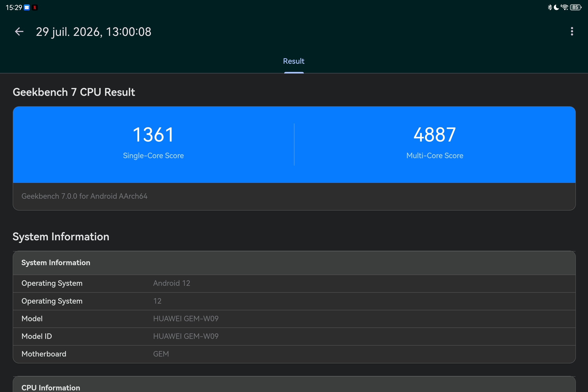The width and height of the screenshot is (588, 392).
Task: Select the Result tab
Action: point(294,61)
